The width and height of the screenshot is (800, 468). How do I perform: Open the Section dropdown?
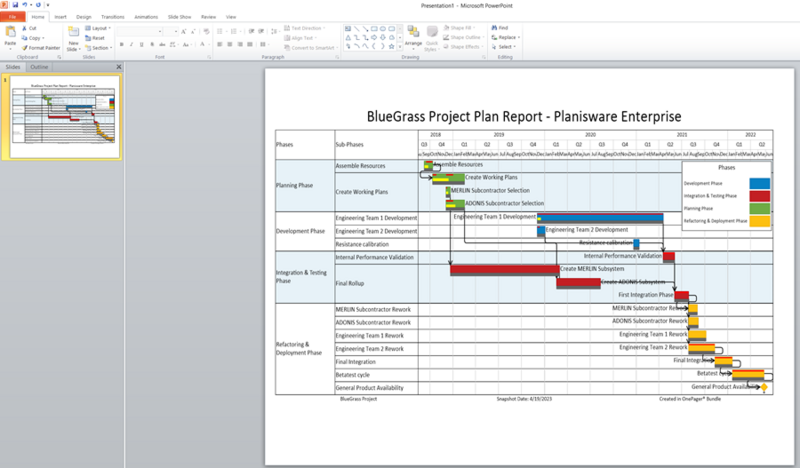(98, 47)
